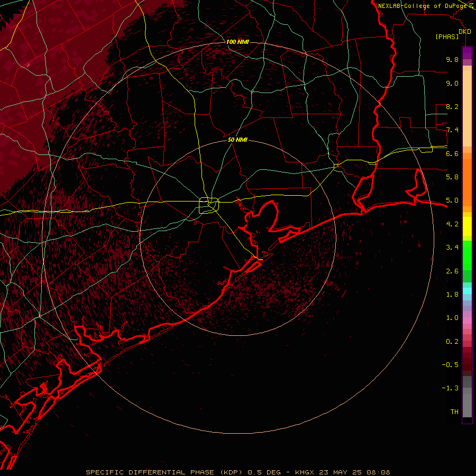476x476 pixels.
Task: Click the Specific Differential Phase caption text
Action: click(x=237, y=472)
